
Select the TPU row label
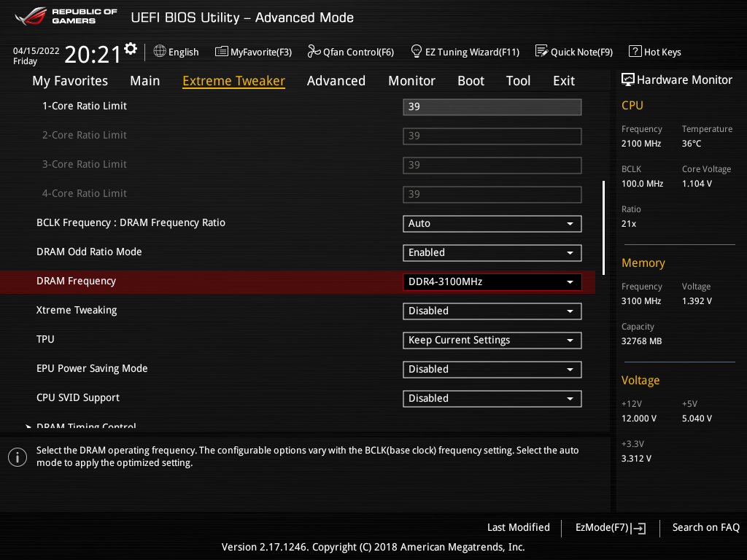tap(45, 339)
